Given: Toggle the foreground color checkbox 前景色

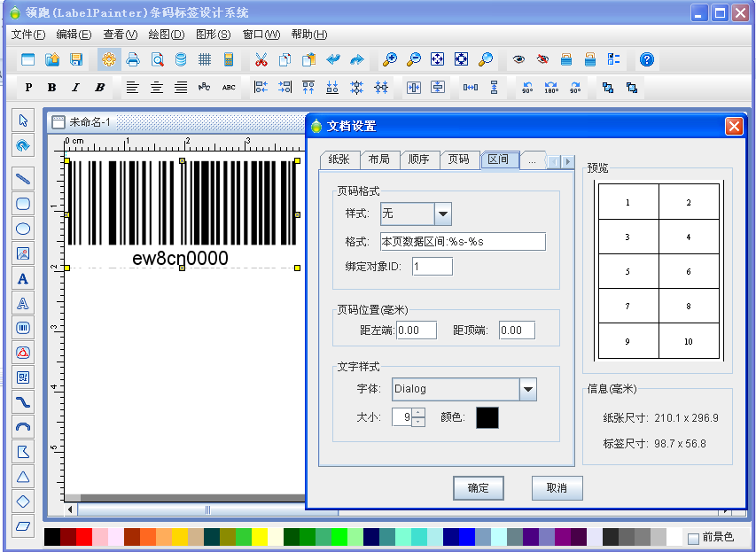Looking at the screenshot, I should pyautogui.click(x=693, y=538).
